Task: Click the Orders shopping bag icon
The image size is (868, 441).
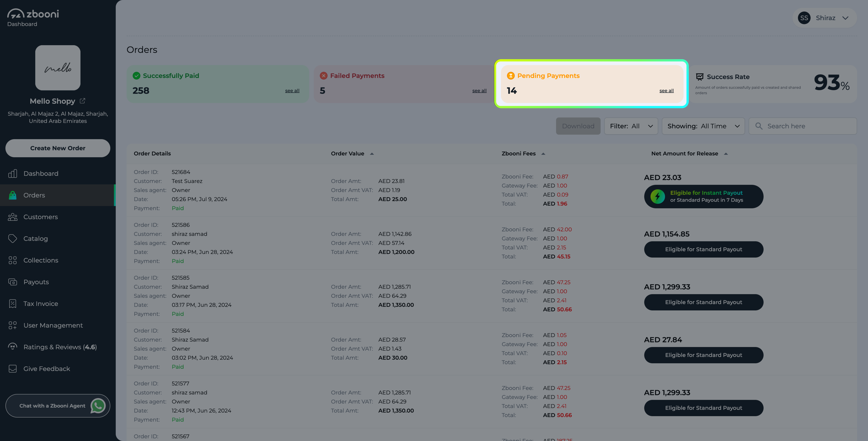Action: [x=13, y=195]
